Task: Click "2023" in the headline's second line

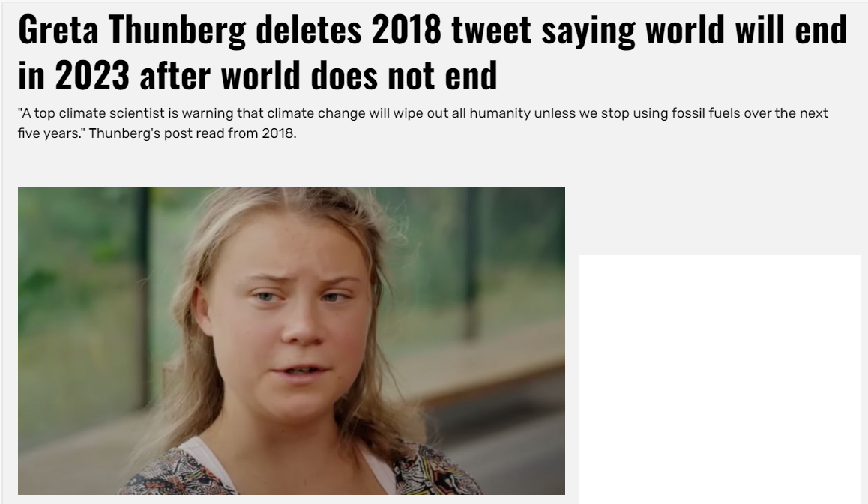Action: [x=92, y=76]
